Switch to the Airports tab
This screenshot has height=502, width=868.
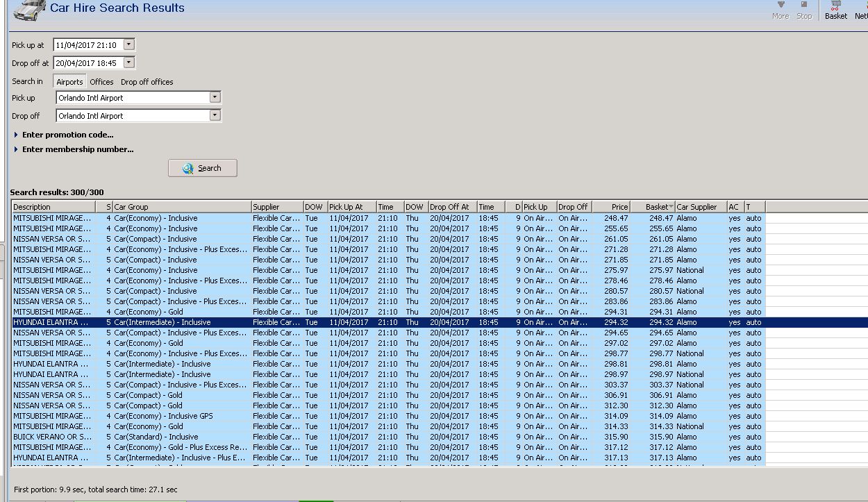tap(69, 81)
